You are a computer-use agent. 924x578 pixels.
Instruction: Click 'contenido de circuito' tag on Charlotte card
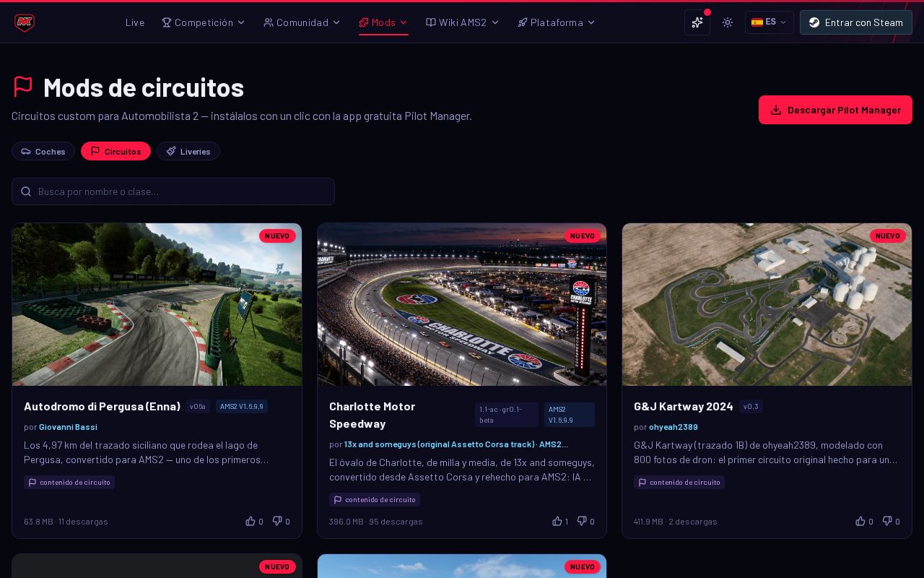[x=375, y=499]
